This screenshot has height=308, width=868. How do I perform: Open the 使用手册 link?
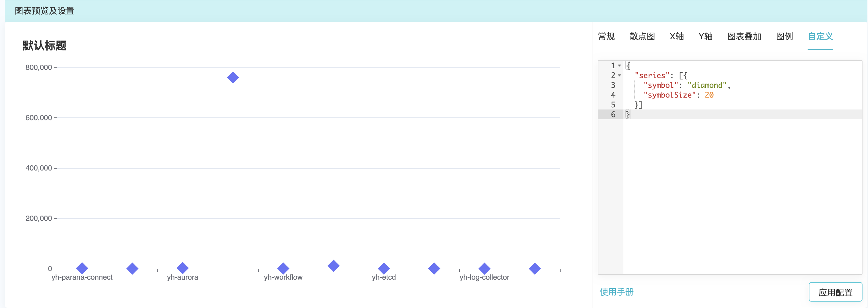click(x=616, y=292)
